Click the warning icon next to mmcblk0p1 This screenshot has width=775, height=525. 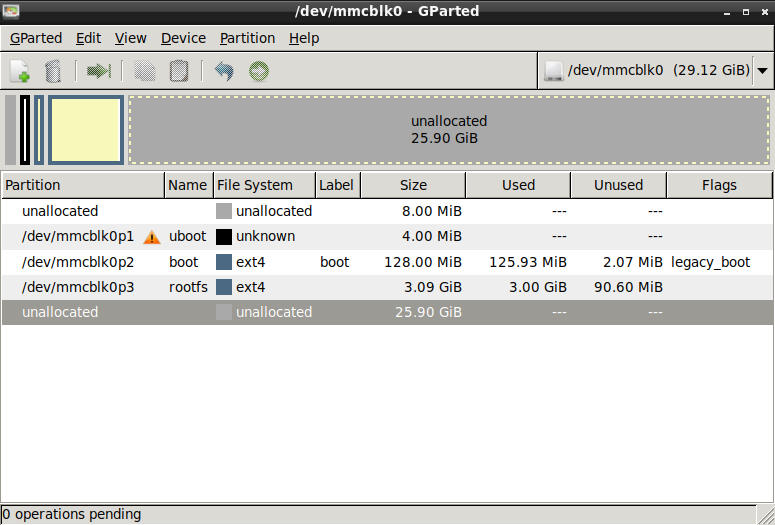(x=151, y=237)
